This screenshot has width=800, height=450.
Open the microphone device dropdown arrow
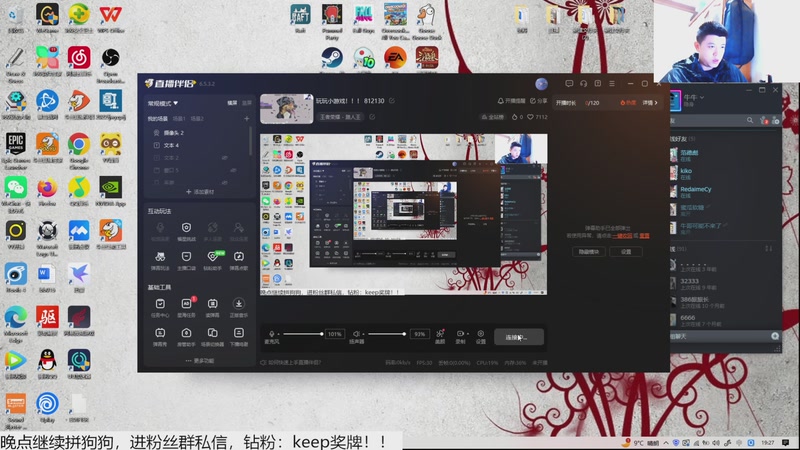click(x=278, y=334)
